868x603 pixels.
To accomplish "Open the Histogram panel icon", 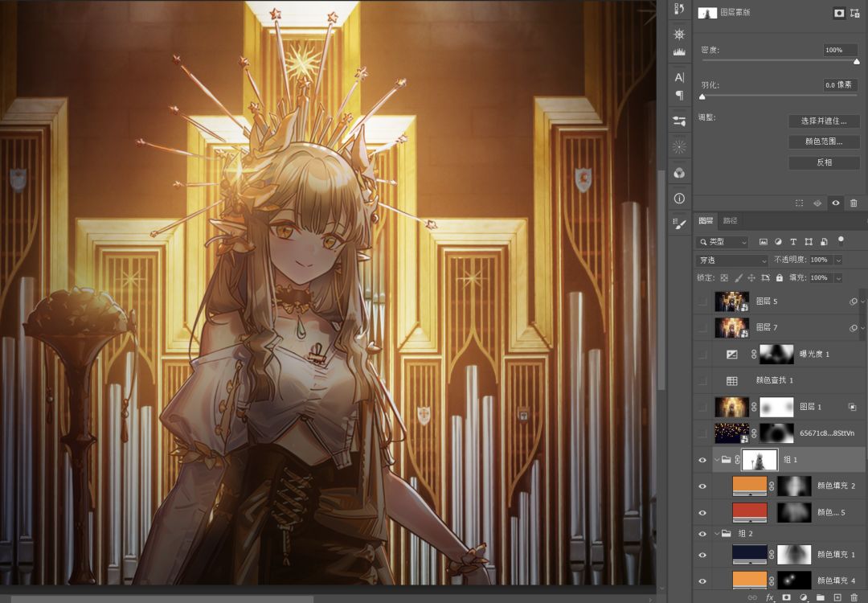I will click(x=679, y=52).
